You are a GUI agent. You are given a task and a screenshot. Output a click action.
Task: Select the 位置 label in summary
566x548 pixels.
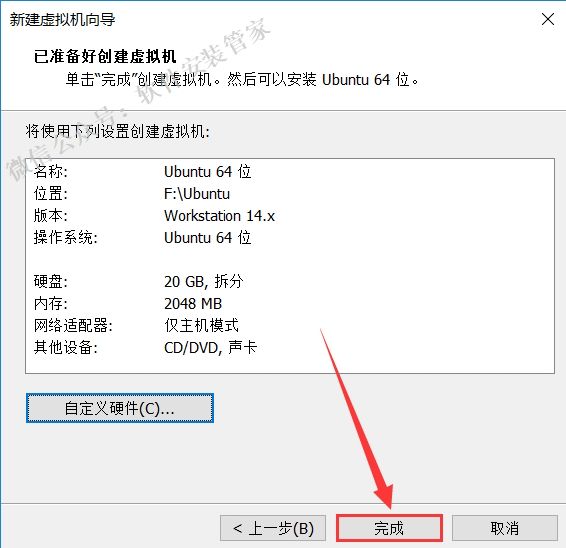(x=51, y=194)
